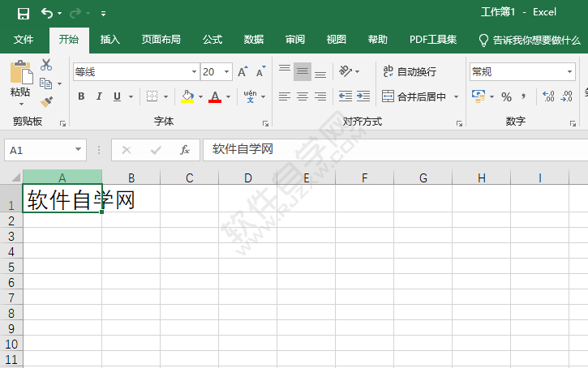Click the decrease indent icon
The image size is (588, 368).
point(345,96)
